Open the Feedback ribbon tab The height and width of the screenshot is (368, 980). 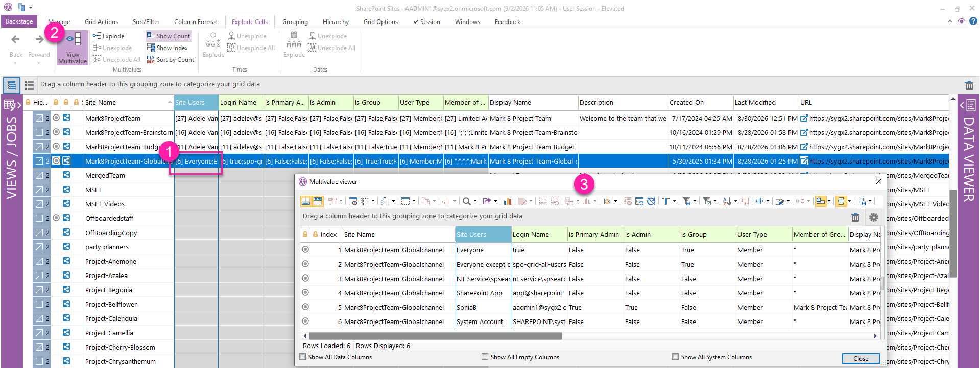(x=508, y=22)
